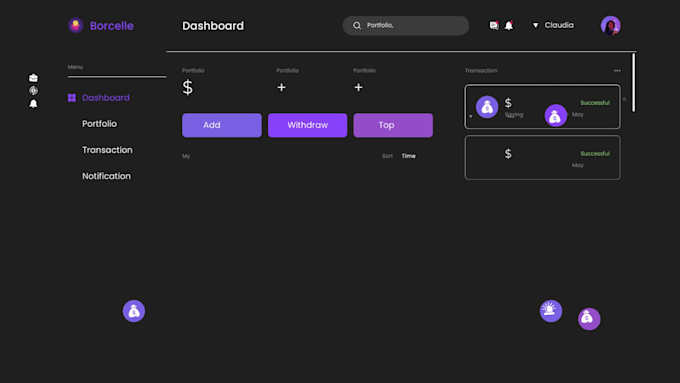Focus the Portfolio search field
680x383 pixels.
(x=405, y=26)
